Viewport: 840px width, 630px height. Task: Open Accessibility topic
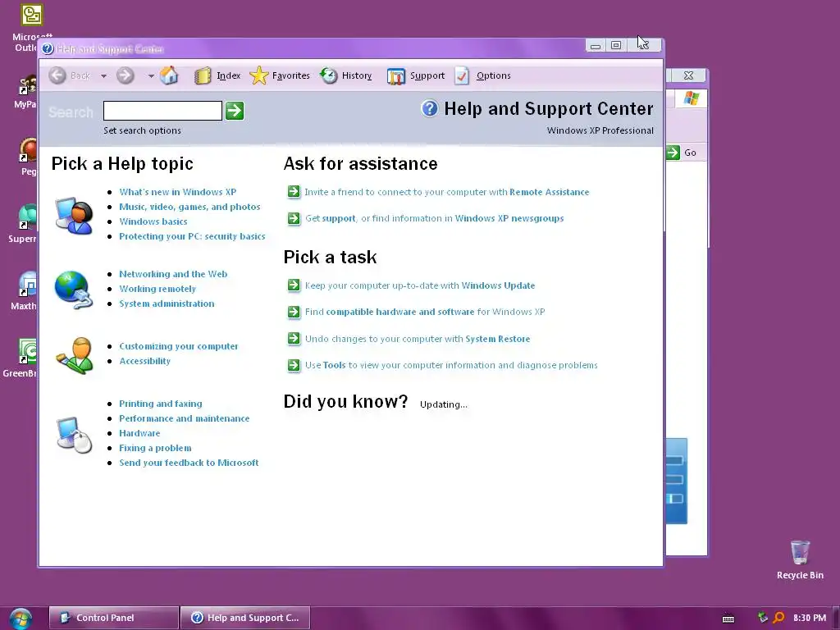click(x=144, y=361)
